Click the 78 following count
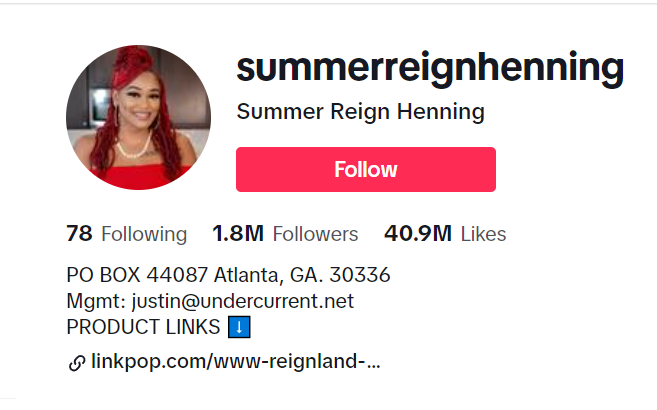Image resolution: width=657 pixels, height=410 pixels. pyautogui.click(x=79, y=234)
